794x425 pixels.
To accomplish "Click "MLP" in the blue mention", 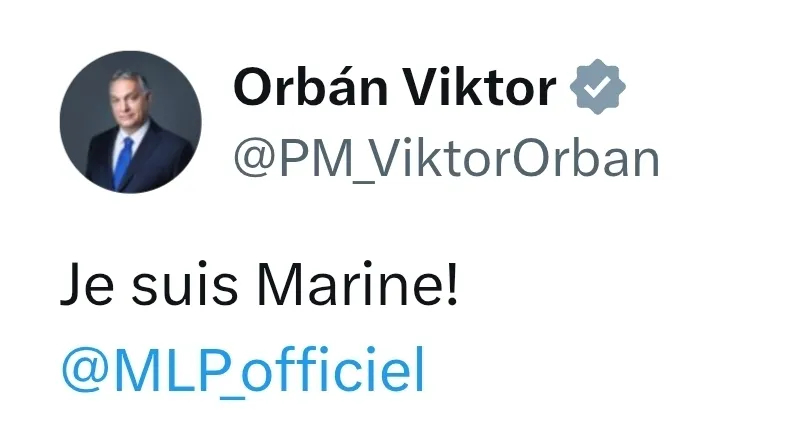I will 162,370.
